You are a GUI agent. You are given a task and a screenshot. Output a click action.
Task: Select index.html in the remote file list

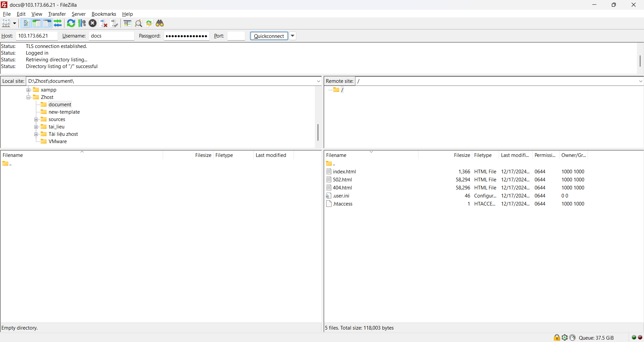pyautogui.click(x=344, y=172)
